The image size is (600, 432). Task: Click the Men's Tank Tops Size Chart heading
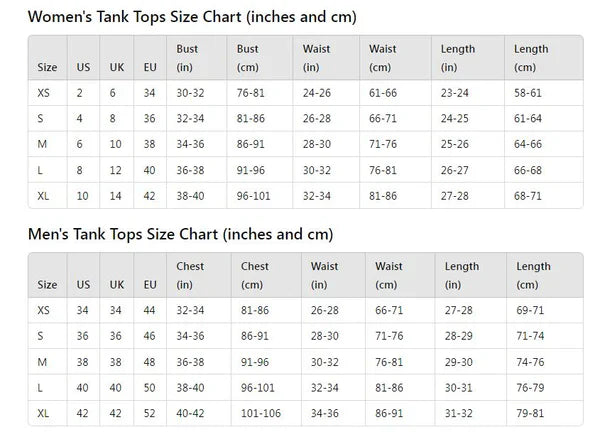180,234
